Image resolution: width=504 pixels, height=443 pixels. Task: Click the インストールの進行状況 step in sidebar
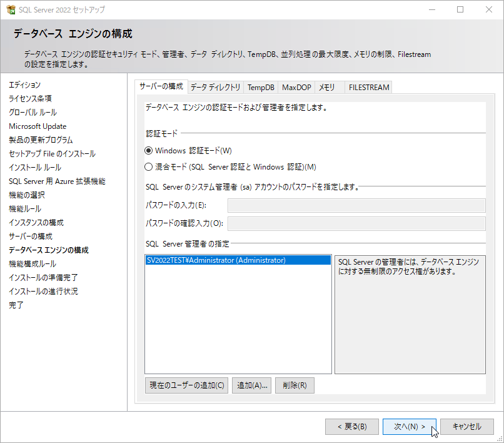(x=43, y=292)
